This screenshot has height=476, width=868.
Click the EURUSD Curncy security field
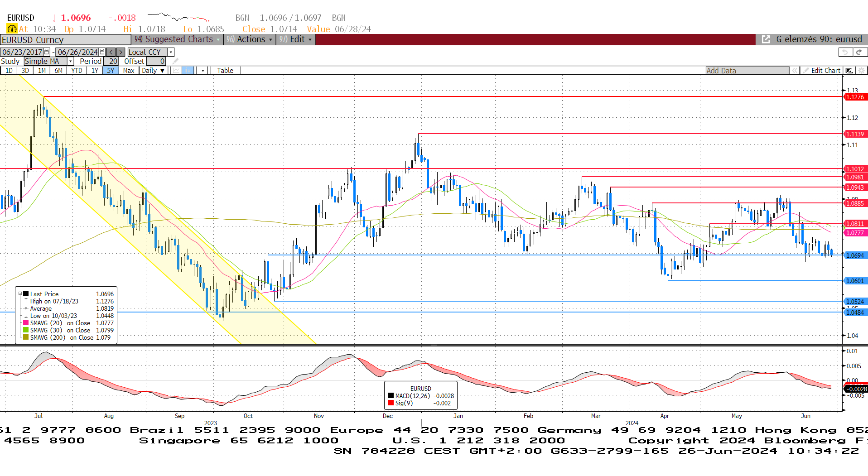(65, 40)
